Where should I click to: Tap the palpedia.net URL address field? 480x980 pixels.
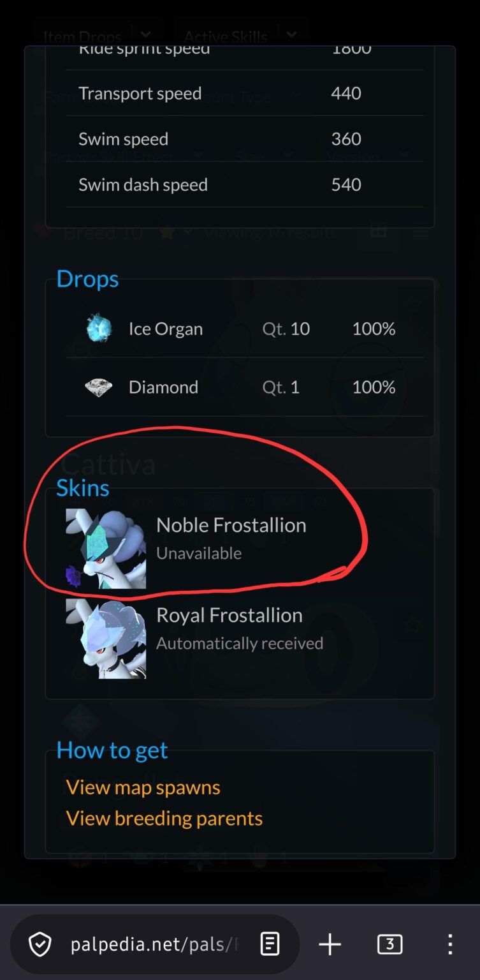[155, 944]
